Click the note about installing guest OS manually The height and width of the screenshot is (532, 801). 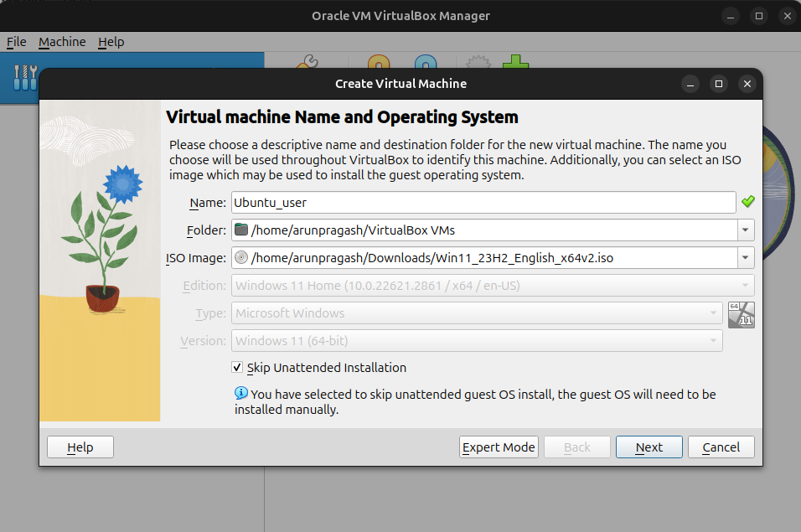click(475, 402)
